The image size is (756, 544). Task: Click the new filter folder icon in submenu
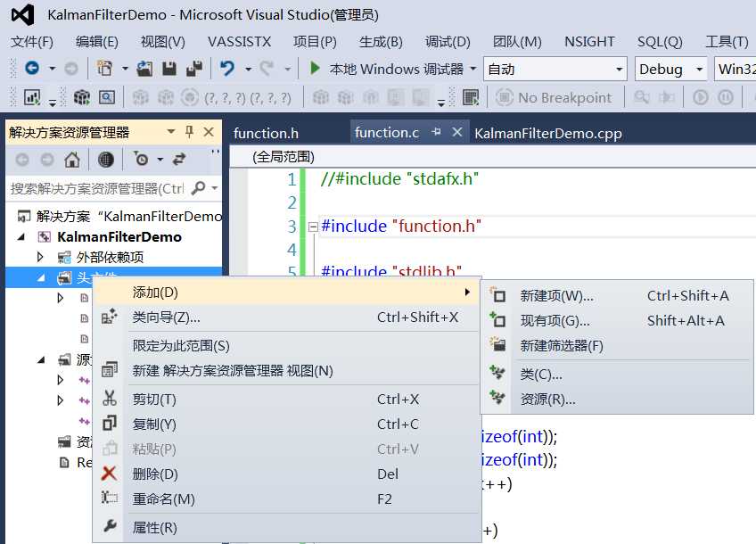tap(497, 344)
